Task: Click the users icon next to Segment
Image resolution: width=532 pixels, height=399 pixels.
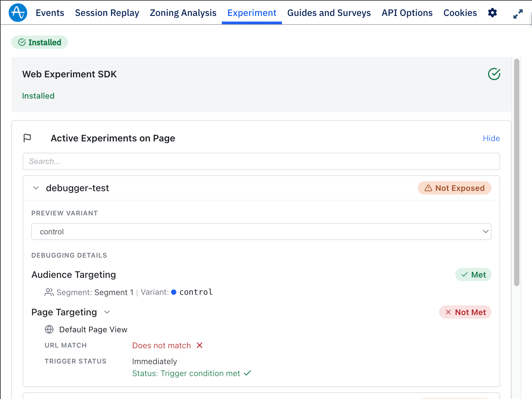Action: 49,292
